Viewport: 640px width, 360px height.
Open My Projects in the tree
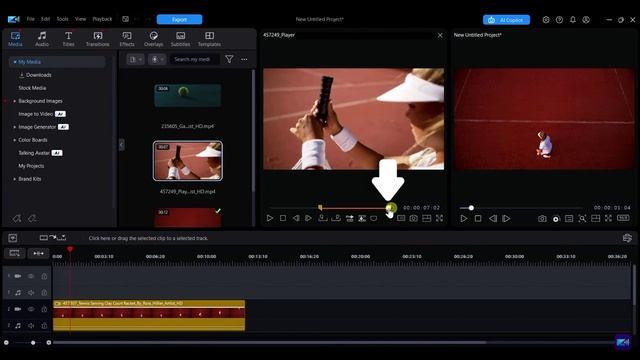pyautogui.click(x=31, y=166)
